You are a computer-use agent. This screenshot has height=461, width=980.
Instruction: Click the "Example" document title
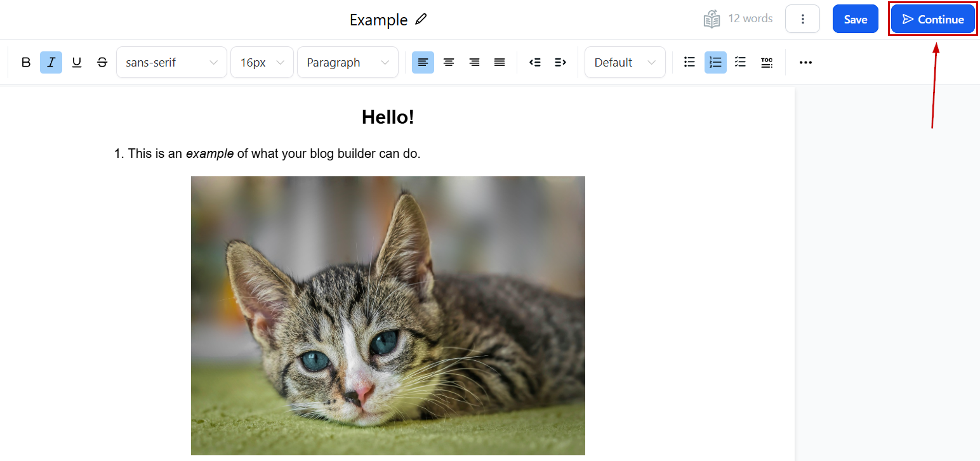(378, 20)
